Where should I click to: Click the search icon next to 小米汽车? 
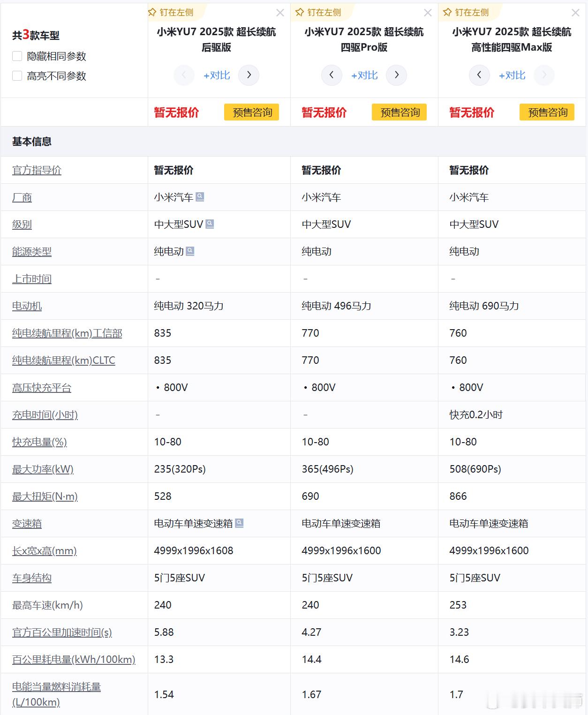coord(200,197)
